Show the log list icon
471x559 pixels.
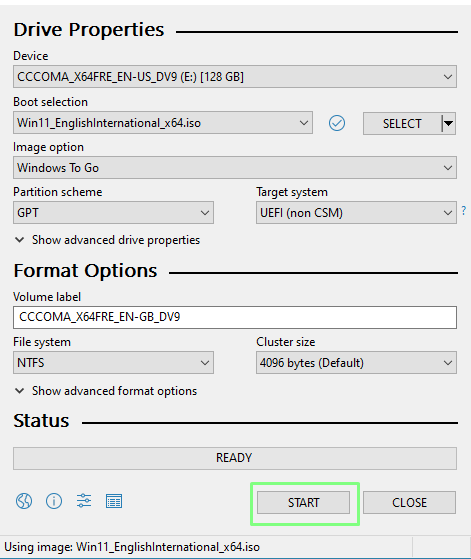pos(114,501)
